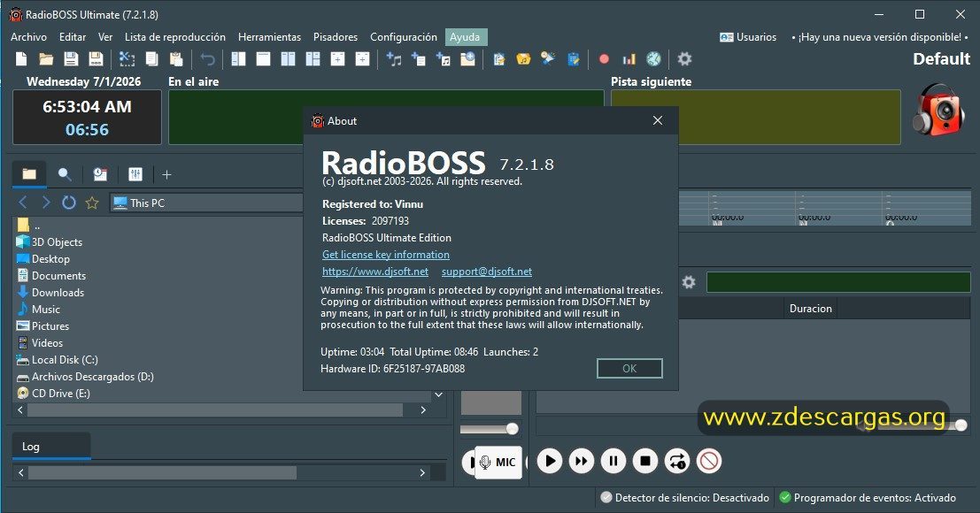Select the Log tab
980x513 pixels.
[x=51, y=447]
